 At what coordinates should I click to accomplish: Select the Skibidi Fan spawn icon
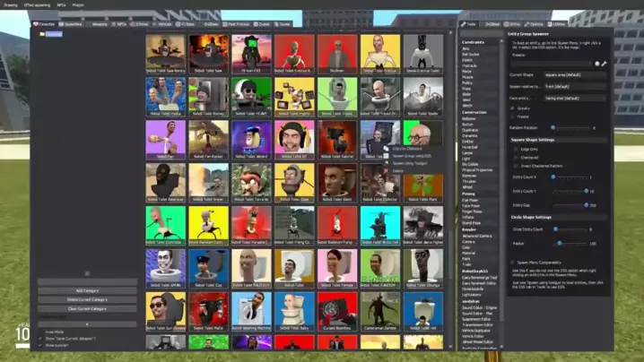click(165, 139)
